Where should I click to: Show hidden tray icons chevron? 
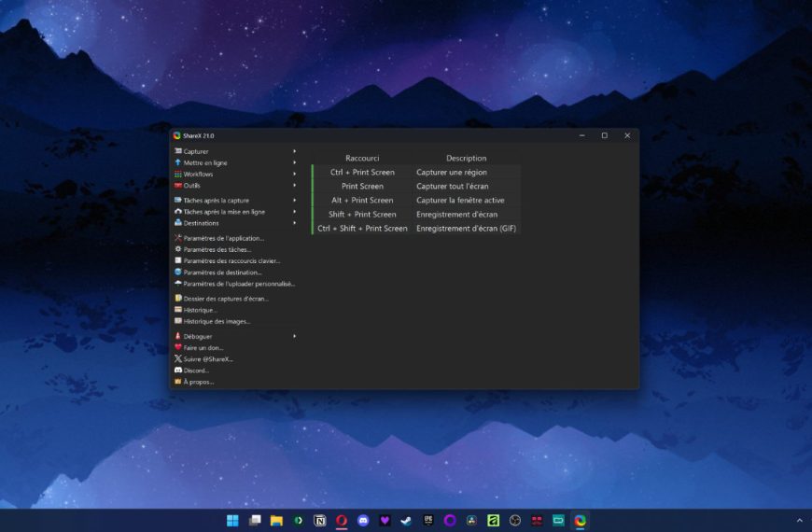coord(800,521)
